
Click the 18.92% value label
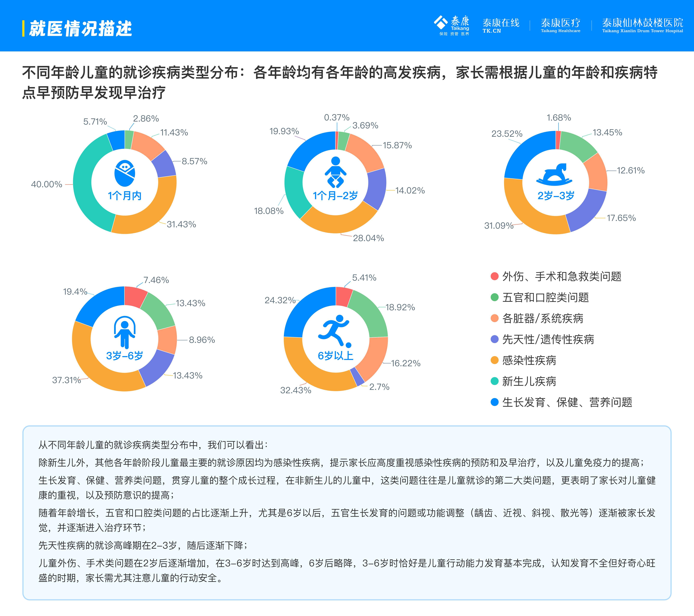400,307
